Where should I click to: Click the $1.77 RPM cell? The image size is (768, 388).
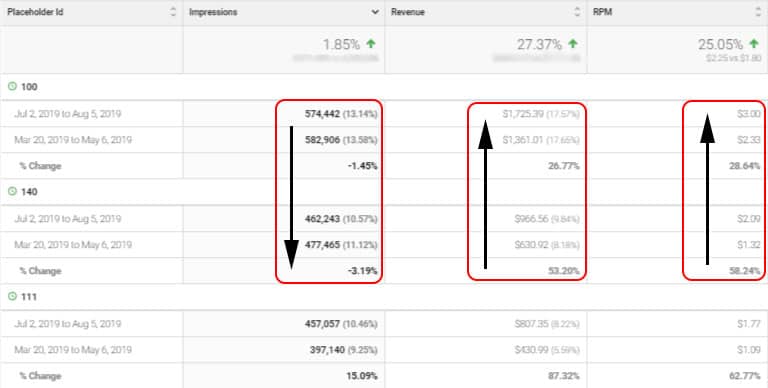click(677, 324)
